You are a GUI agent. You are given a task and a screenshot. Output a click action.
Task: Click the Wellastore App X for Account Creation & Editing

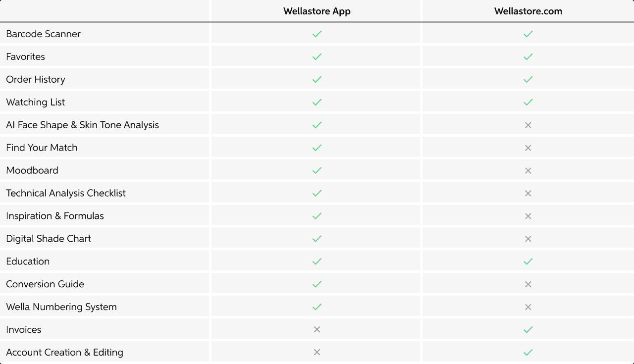[x=317, y=352]
